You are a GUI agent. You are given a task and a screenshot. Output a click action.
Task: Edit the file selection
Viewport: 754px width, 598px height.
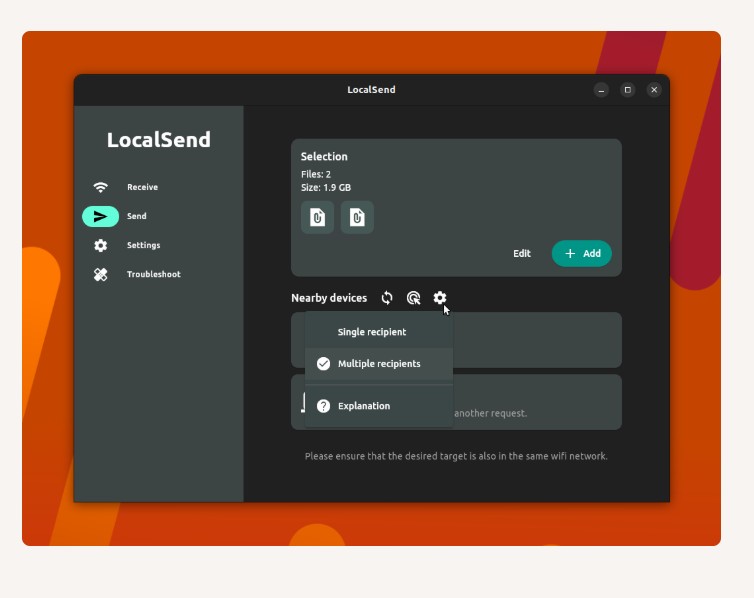click(x=522, y=253)
